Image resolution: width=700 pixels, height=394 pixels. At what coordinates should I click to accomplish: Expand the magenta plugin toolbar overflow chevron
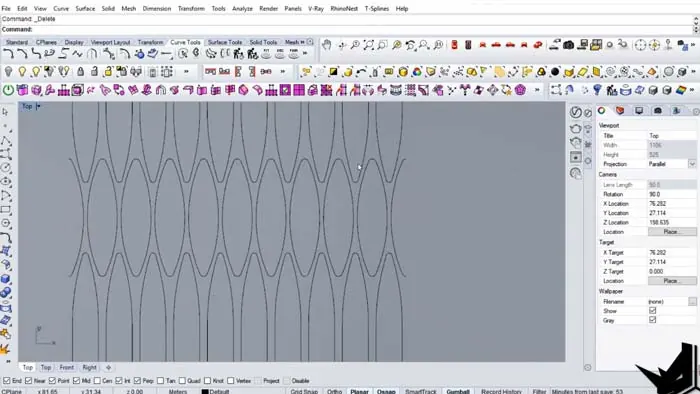pyautogui.click(x=537, y=90)
